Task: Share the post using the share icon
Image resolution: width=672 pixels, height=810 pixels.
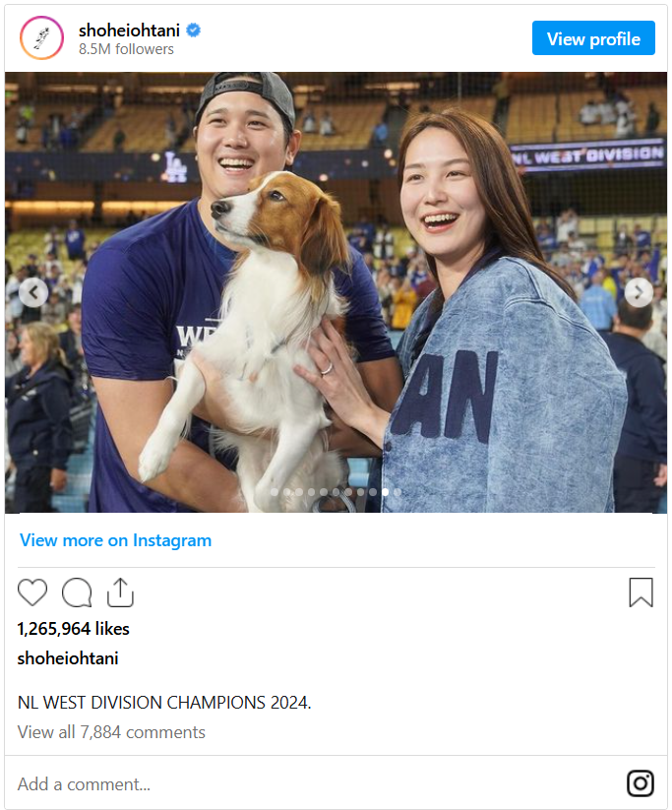Action: 120,592
